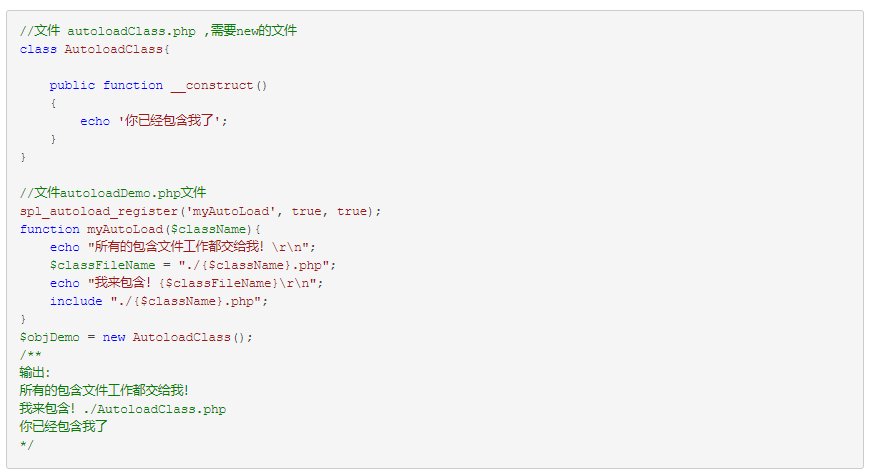Screen dimensions: 874x473
Task: Click the '$classFileName =' assignment line
Action: pos(193,265)
